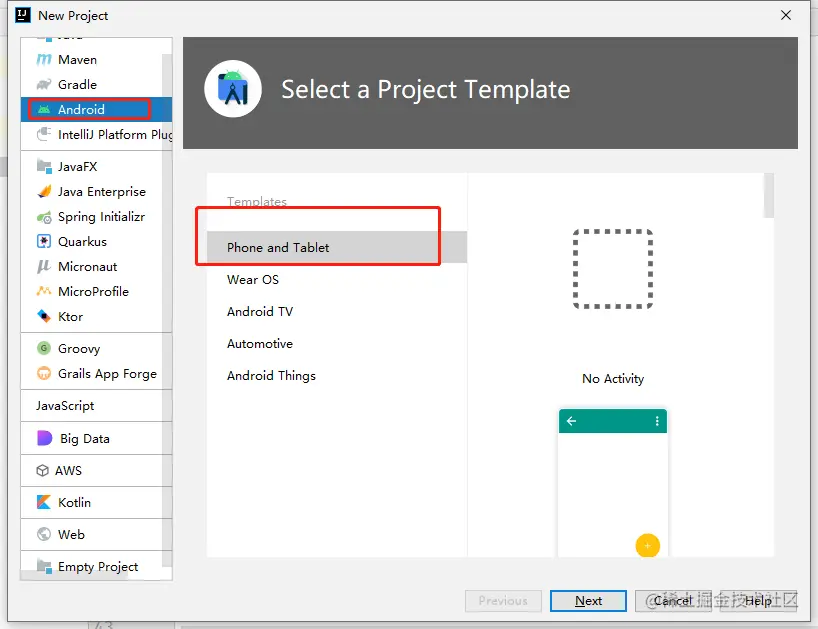This screenshot has height=629, width=818.
Task: Click the Next button
Action: coord(588,601)
